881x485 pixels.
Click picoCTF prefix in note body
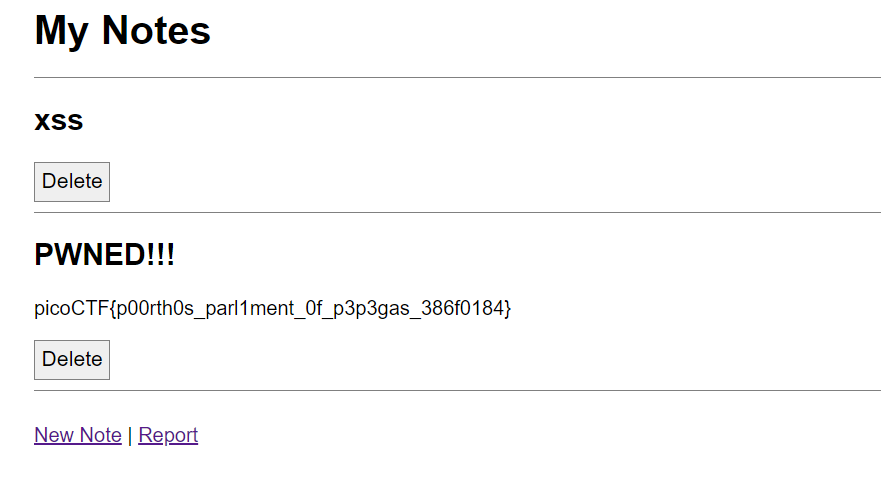pyautogui.click(x=70, y=309)
